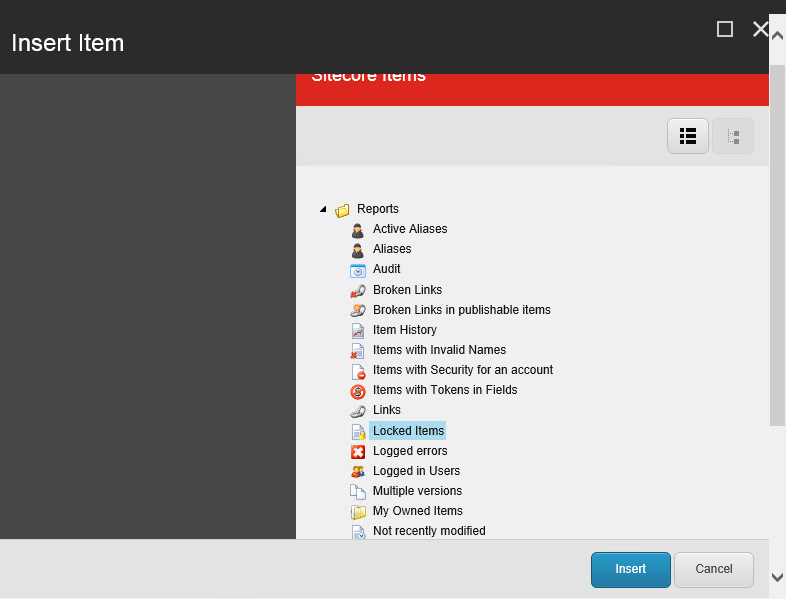Click the Broken Links in publishable items icon
Viewport: 786px width, 599px height.
[357, 310]
